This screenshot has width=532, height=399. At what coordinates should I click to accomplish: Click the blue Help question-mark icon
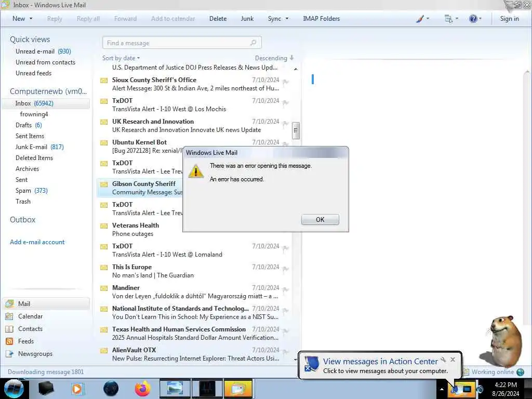click(473, 19)
